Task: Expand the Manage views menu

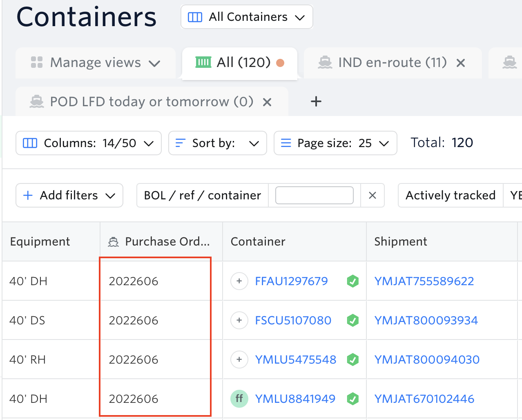Action: 96,63
